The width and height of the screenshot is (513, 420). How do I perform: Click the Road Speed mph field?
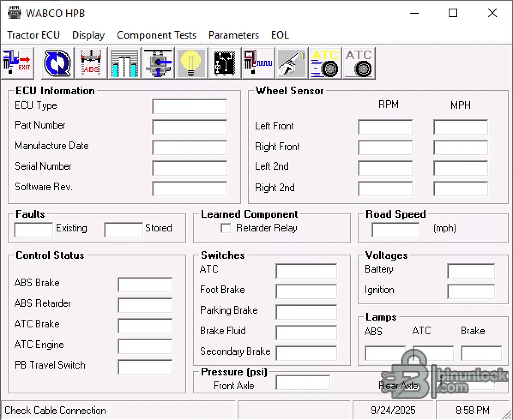(395, 230)
